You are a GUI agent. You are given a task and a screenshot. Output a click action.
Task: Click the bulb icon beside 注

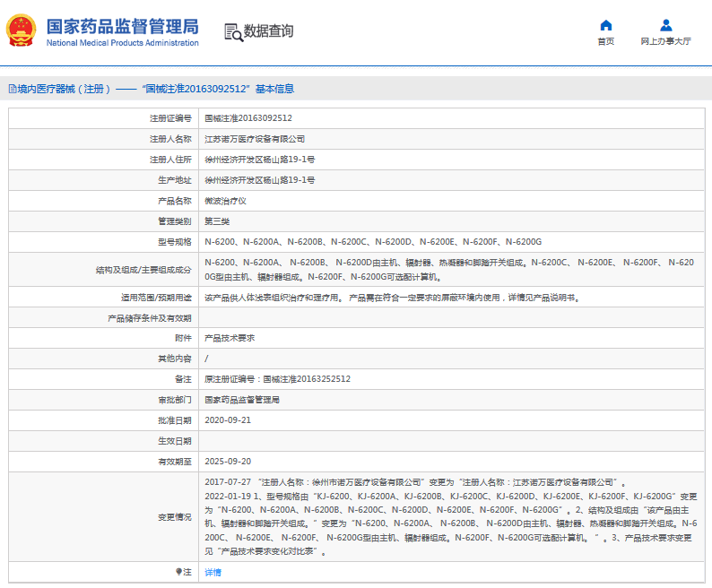coord(179,572)
